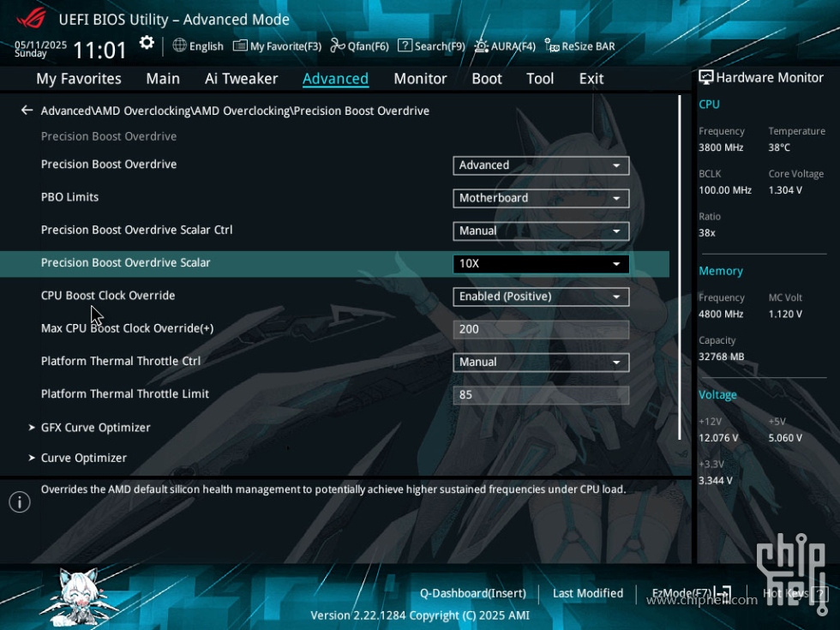This screenshot has height=630, width=840.
Task: Click the MC Volt value 1.120 V
Action: (x=785, y=314)
